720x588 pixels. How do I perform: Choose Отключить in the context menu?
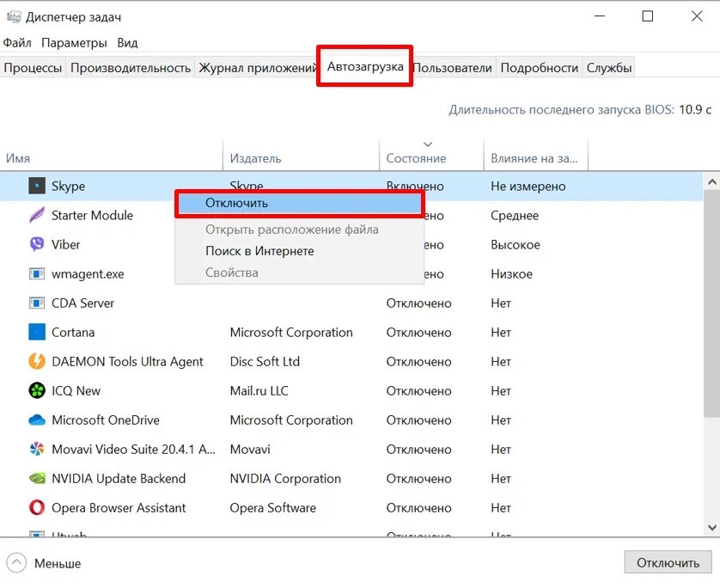(x=298, y=203)
